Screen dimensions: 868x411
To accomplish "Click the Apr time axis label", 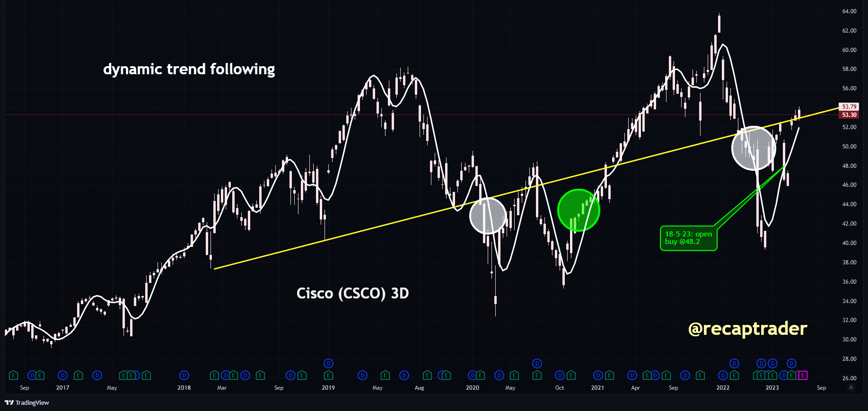I will 636,388.
